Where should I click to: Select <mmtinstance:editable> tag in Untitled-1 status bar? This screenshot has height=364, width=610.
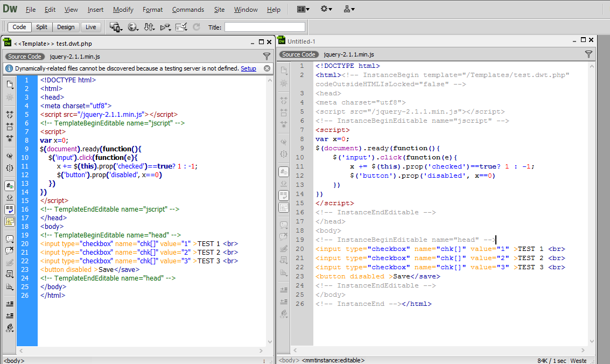(x=333, y=361)
